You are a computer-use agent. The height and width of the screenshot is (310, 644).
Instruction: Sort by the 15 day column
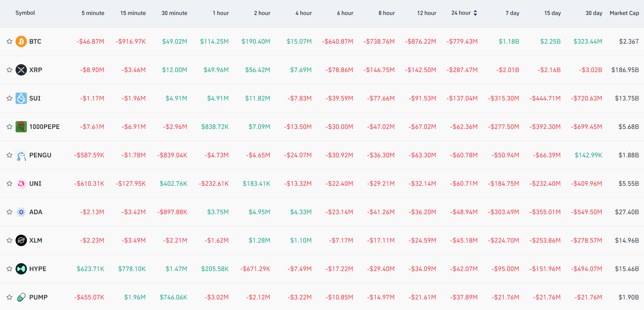point(553,13)
